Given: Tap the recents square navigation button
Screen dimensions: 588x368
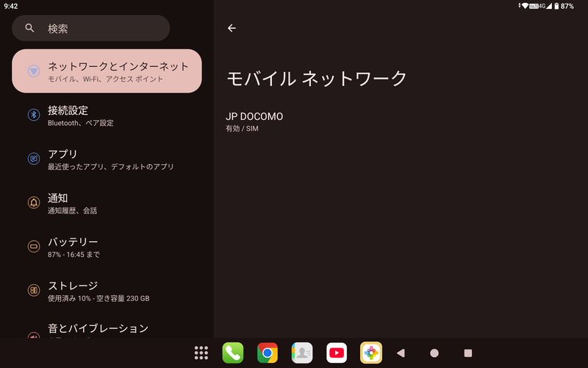Looking at the screenshot, I should (468, 353).
